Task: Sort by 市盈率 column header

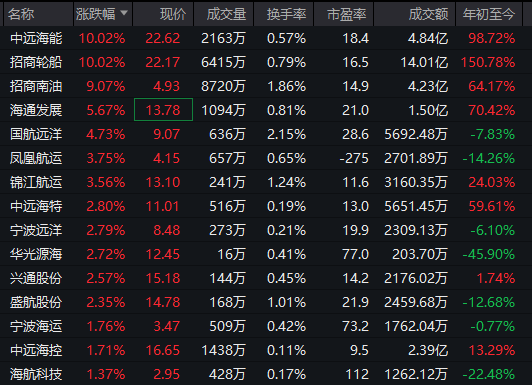Action: [346, 14]
